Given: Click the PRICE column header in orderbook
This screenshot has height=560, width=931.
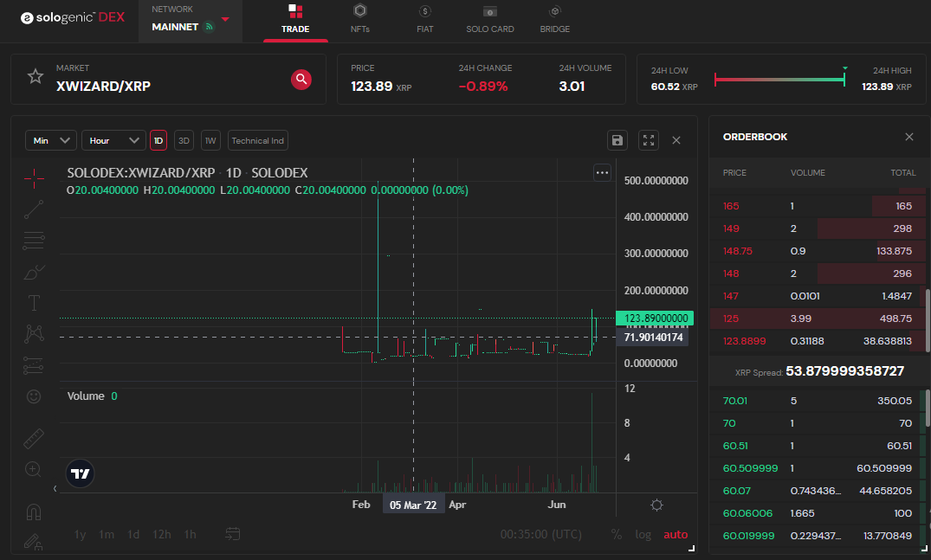Looking at the screenshot, I should (734, 172).
